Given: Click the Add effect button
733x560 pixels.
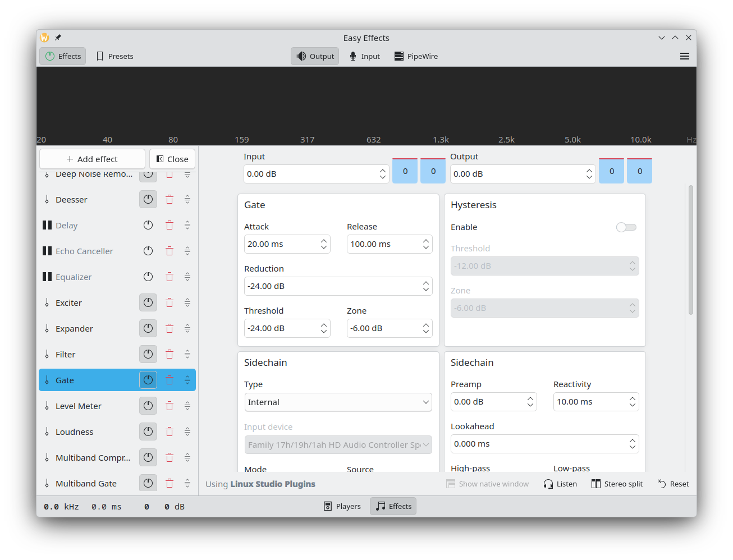Looking at the screenshot, I should pyautogui.click(x=92, y=159).
